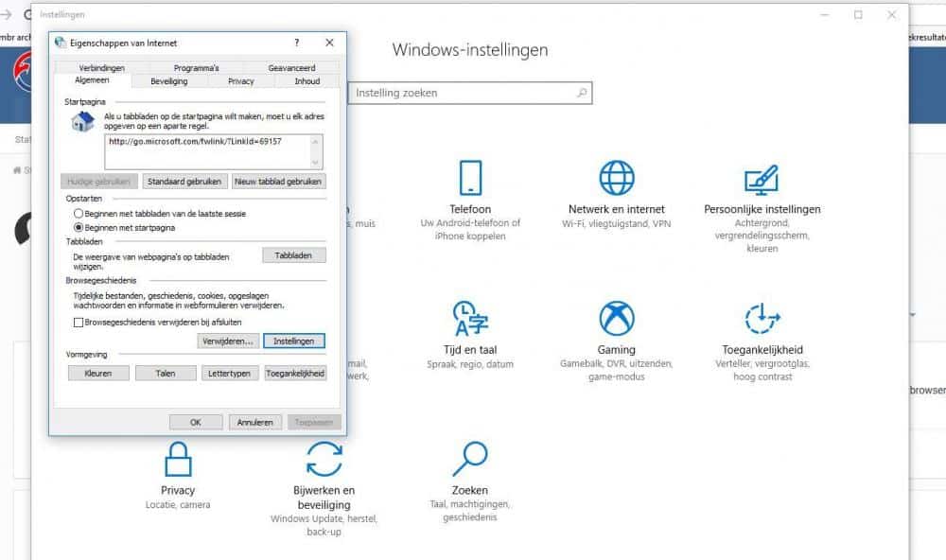Click scroll up arrow in homepage box
This screenshot has height=560, width=946.
pos(316,142)
